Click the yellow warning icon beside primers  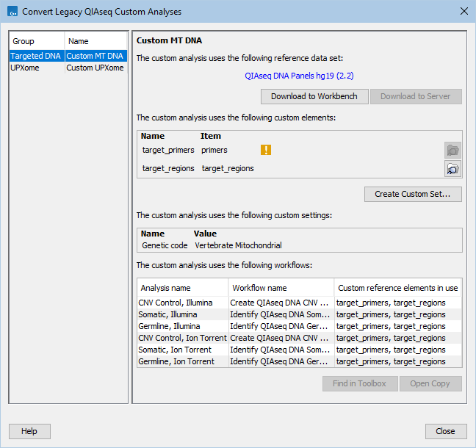click(266, 150)
